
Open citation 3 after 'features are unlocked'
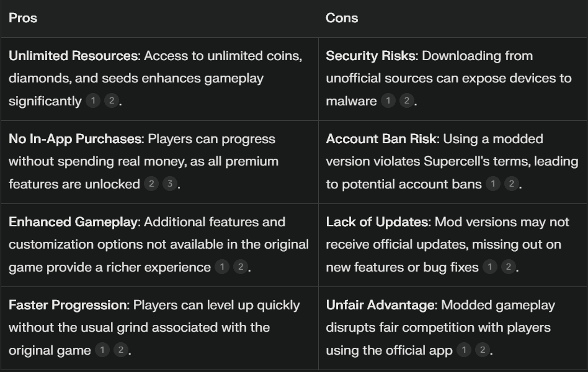[170, 184]
